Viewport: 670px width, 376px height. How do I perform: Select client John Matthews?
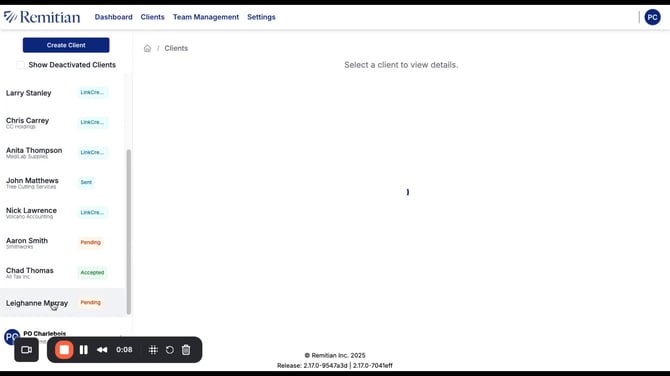pyautogui.click(x=62, y=182)
